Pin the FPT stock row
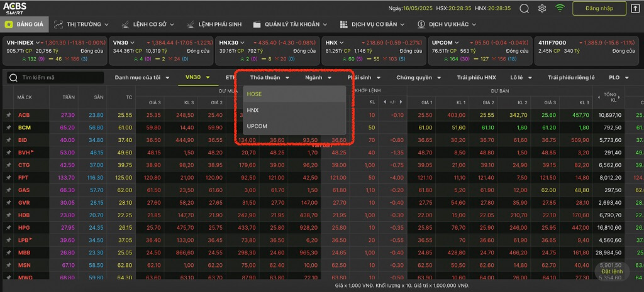Viewport: 644px width, 292px height. [x=8, y=178]
